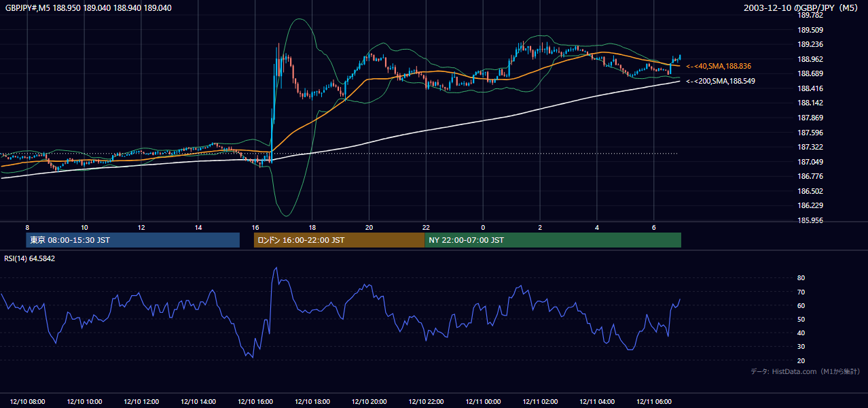The height and width of the screenshot is (408, 868).
Task: Click the RSI(14) 64.5842 indicator label
Action: (x=30, y=258)
